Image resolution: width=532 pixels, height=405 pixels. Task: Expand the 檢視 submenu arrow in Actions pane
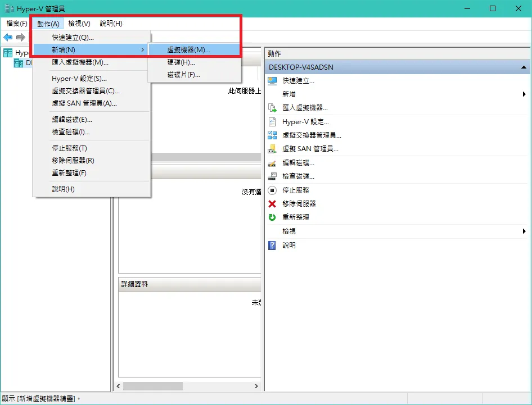(x=524, y=231)
